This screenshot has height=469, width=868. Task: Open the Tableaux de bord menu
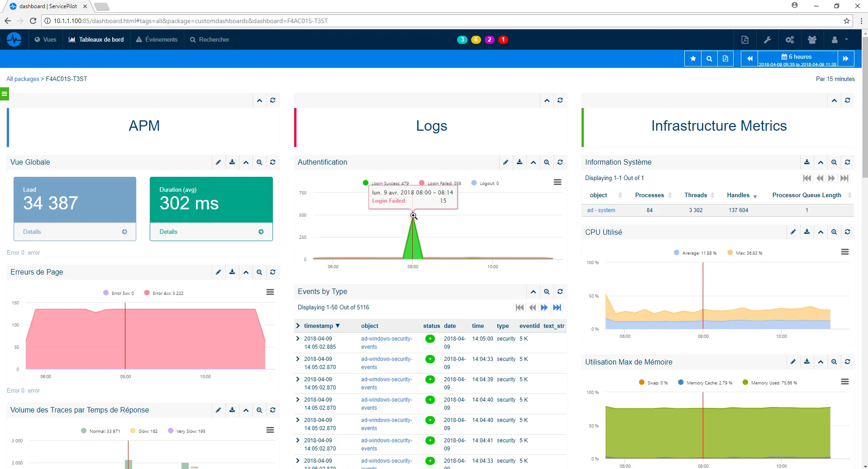pos(96,40)
